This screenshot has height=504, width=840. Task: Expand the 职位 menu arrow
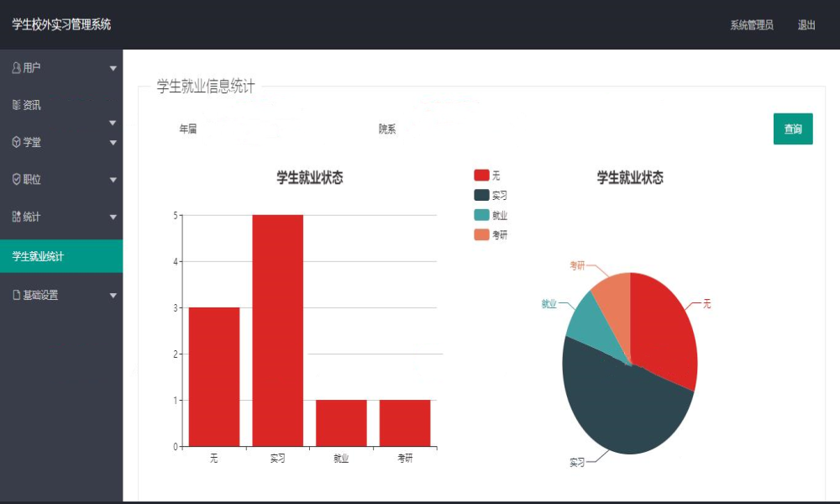coord(113,180)
